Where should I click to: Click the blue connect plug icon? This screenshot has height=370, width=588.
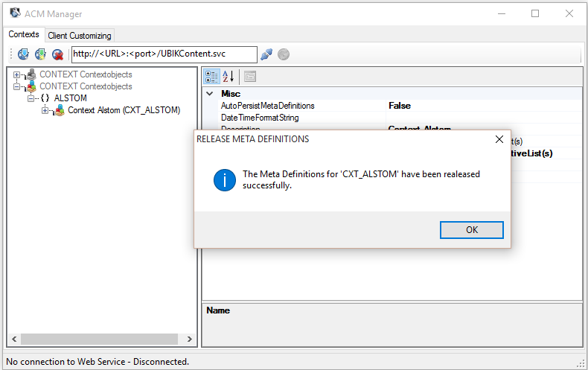click(x=266, y=54)
